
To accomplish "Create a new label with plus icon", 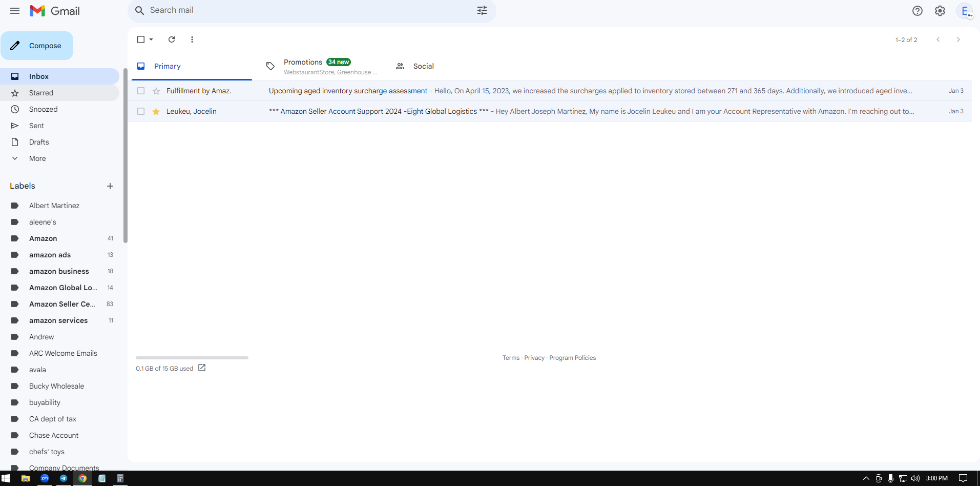I will point(110,186).
